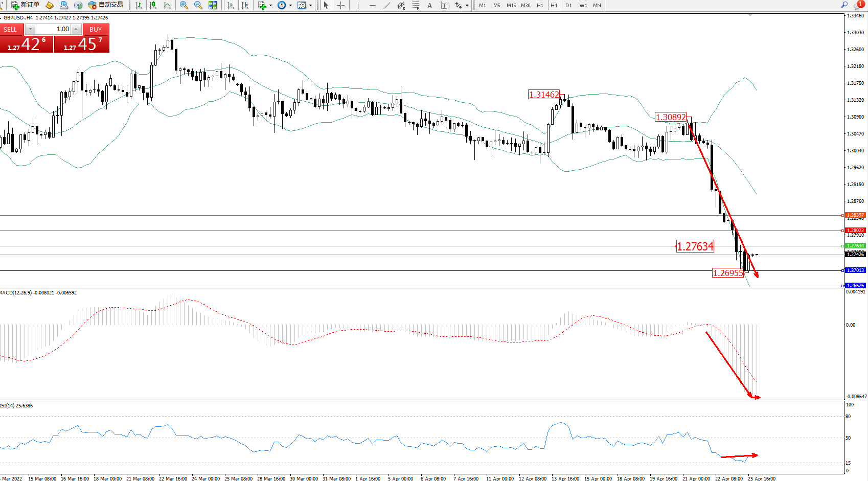
Task: Zoom out of the chart
Action: 198,5
